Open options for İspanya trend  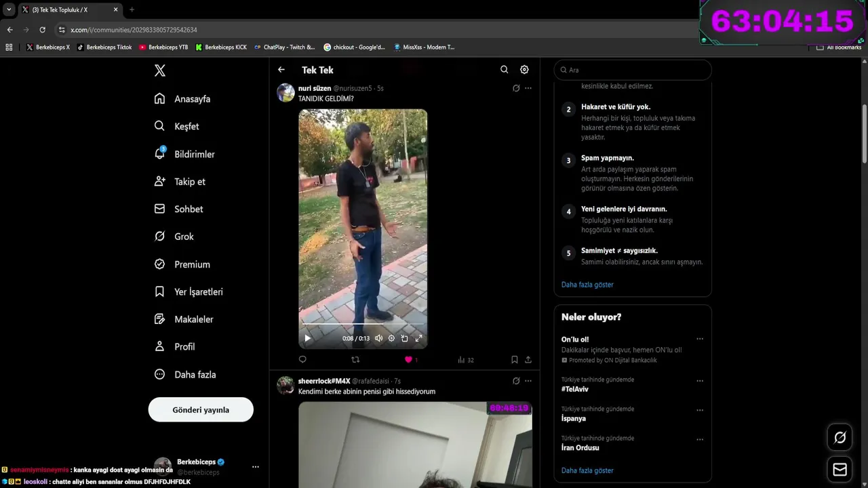pos(700,410)
